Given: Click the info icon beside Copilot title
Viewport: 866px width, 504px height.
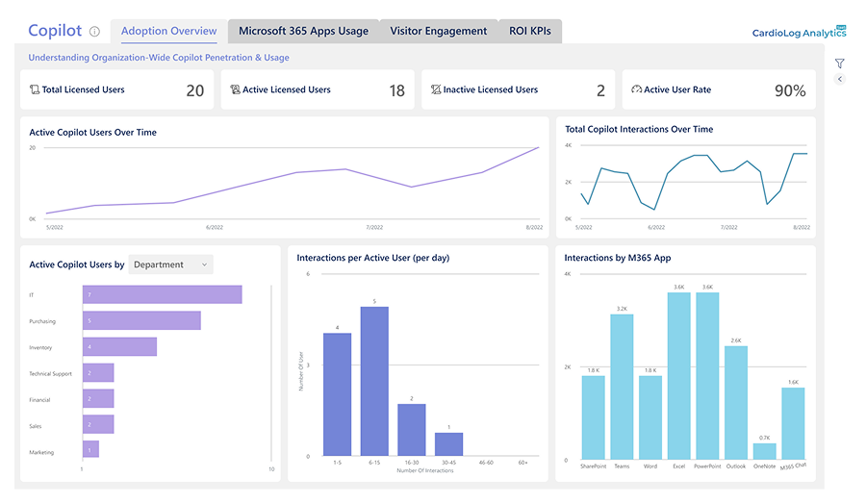Looking at the screenshot, I should coord(94,32).
